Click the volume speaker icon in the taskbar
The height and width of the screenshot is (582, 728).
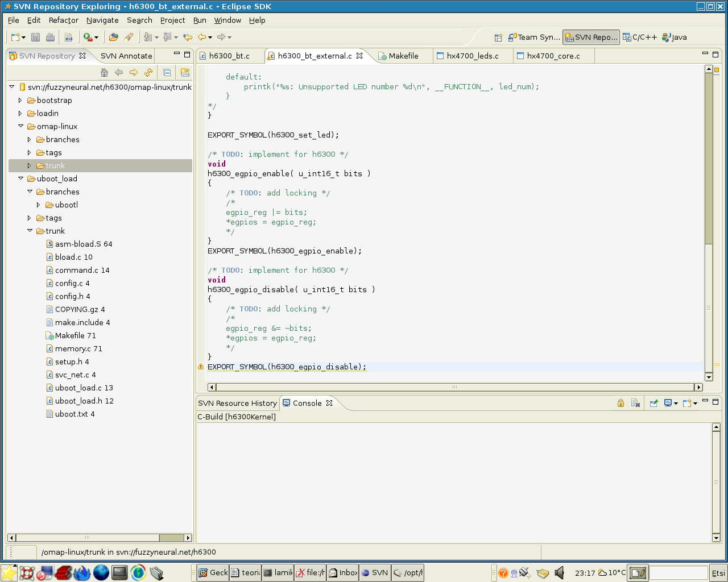(559, 572)
